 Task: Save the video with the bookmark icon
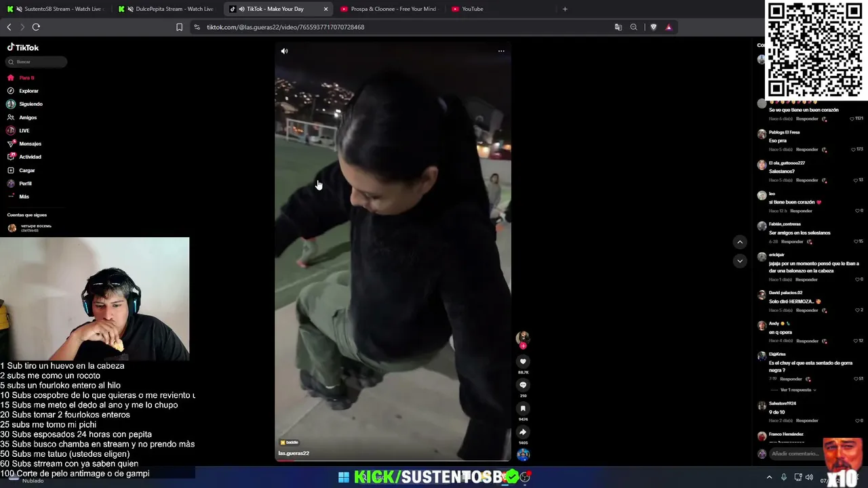pyautogui.click(x=523, y=409)
